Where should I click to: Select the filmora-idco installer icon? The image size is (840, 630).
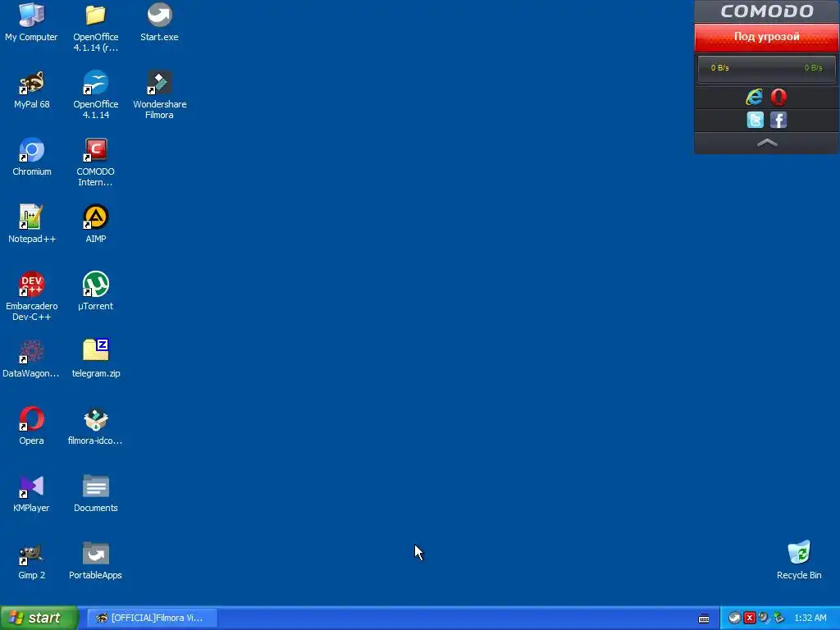pyautogui.click(x=95, y=426)
